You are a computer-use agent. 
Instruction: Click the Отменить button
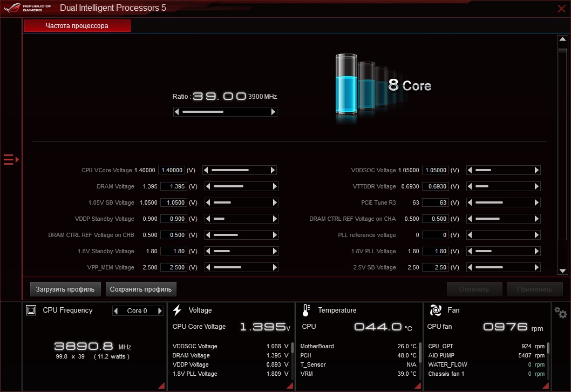(474, 289)
